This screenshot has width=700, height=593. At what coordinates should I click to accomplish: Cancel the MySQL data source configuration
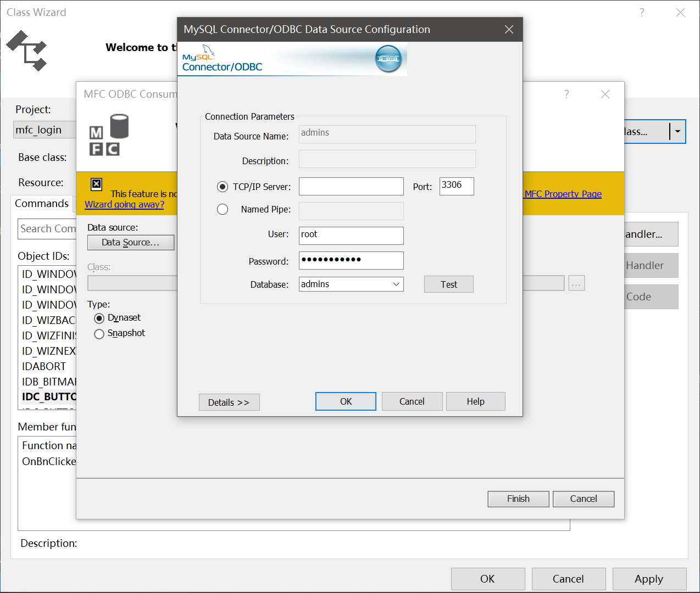pyautogui.click(x=412, y=401)
